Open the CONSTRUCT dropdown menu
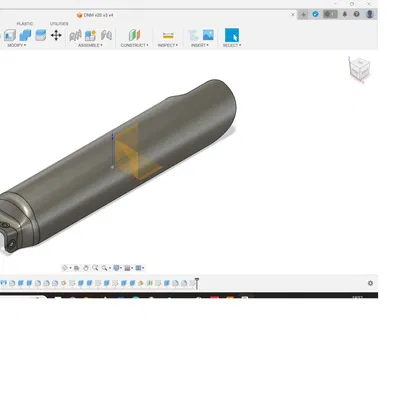This screenshot has width=400, height=400. (135, 45)
